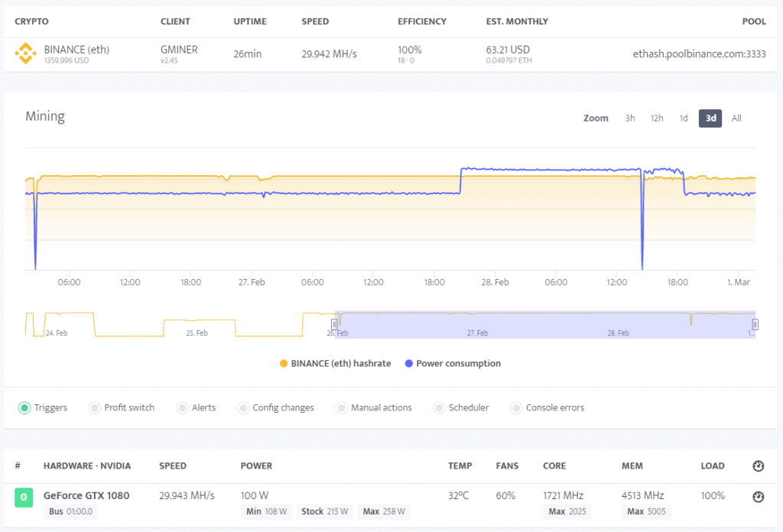
Task: Select the Profit switch radio option
Action: tap(94, 407)
